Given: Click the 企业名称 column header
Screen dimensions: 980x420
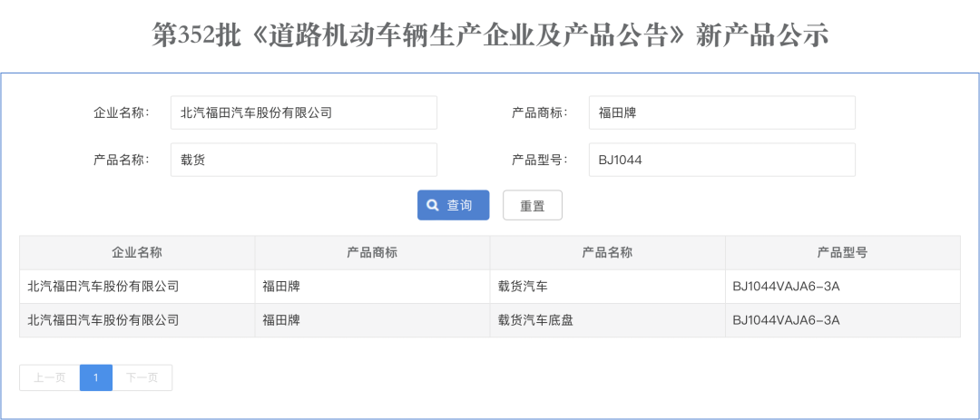Looking at the screenshot, I should pyautogui.click(x=137, y=252).
